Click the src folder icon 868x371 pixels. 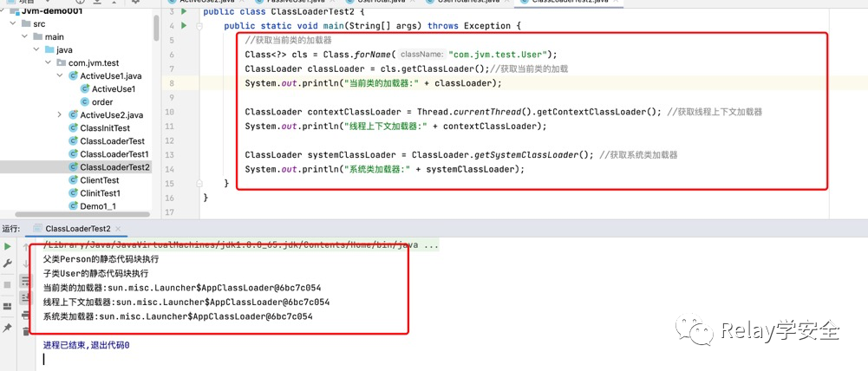(25, 23)
